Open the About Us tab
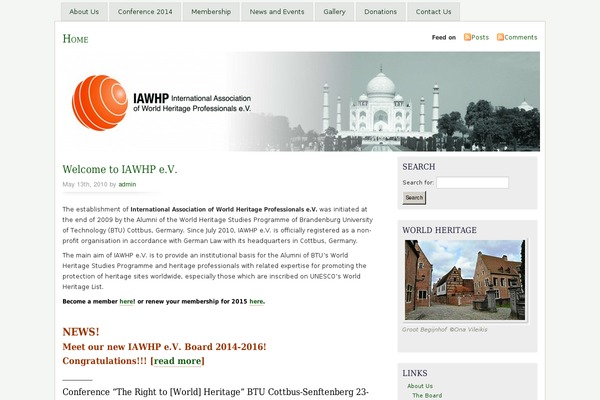This screenshot has width=600, height=400. [84, 12]
